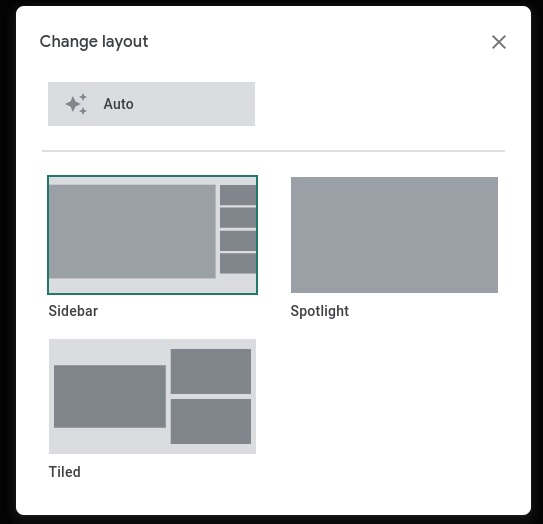The image size is (543, 524).
Task: Click the divider line below Auto option
Action: click(x=273, y=151)
